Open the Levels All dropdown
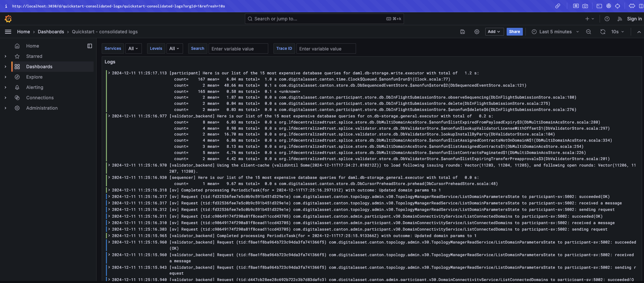 (174, 49)
